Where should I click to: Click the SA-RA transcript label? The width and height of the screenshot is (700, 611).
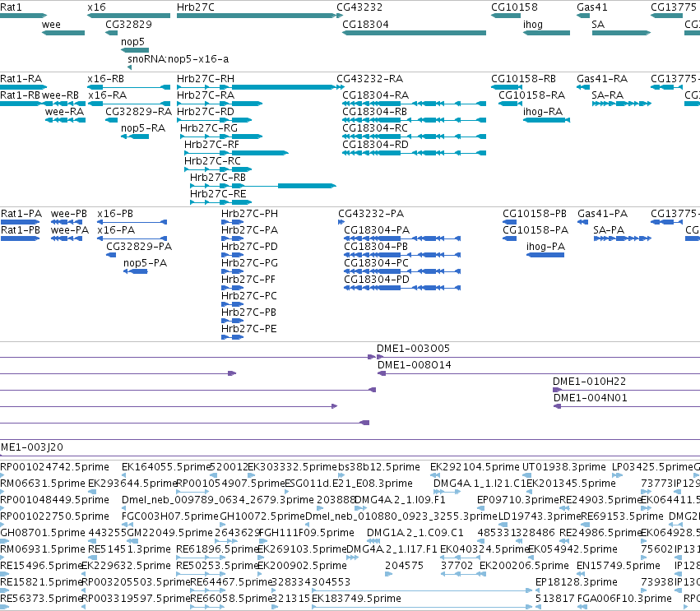608,95
